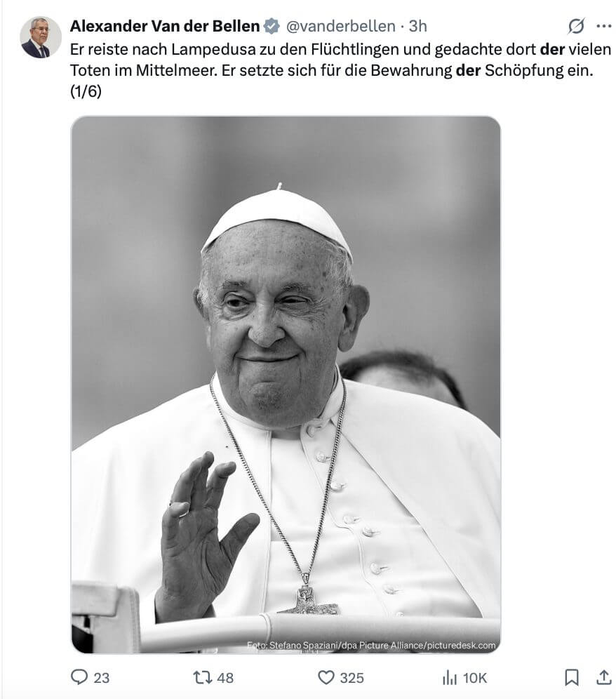Open the Alexander Van der Bellen name link

(165, 26)
